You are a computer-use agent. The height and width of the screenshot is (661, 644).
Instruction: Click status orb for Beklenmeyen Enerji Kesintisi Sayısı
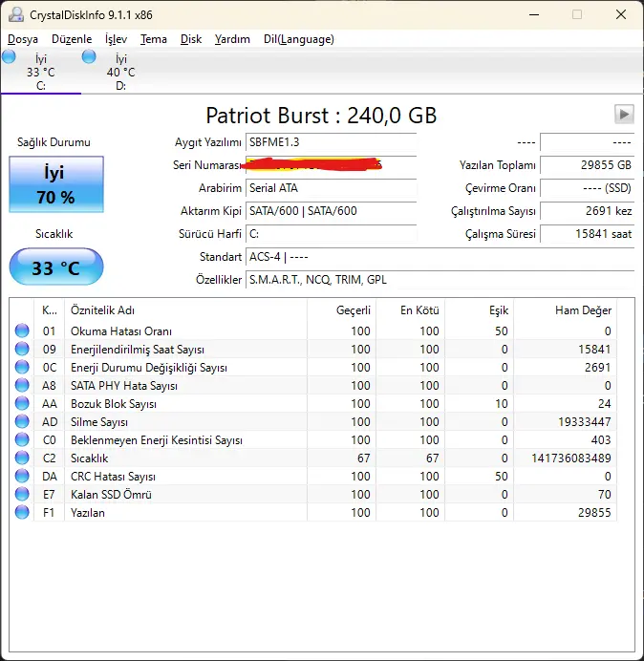22,439
